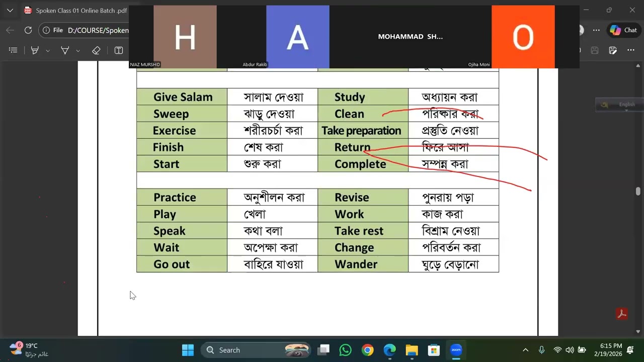This screenshot has width=644, height=362.
Task: Open Microsoft Edge from taskbar
Action: (x=390, y=350)
